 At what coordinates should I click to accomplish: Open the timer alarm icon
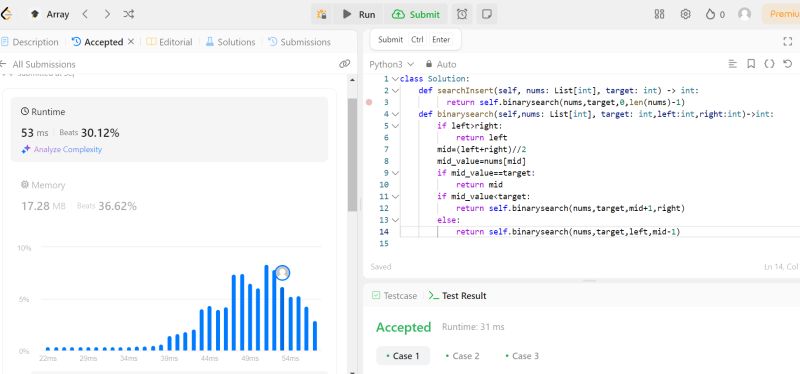(x=462, y=14)
